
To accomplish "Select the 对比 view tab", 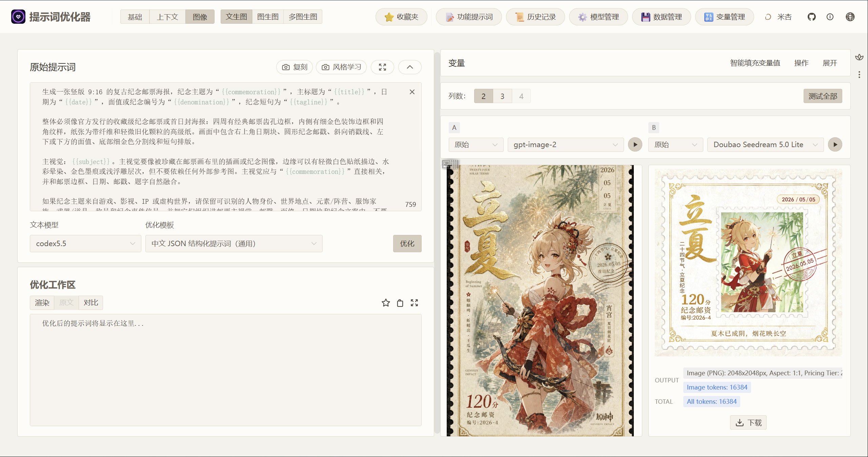I will [x=91, y=303].
